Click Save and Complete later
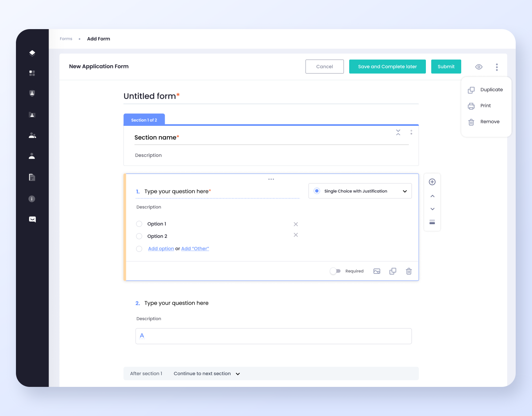This screenshot has height=416, width=532. click(x=387, y=67)
